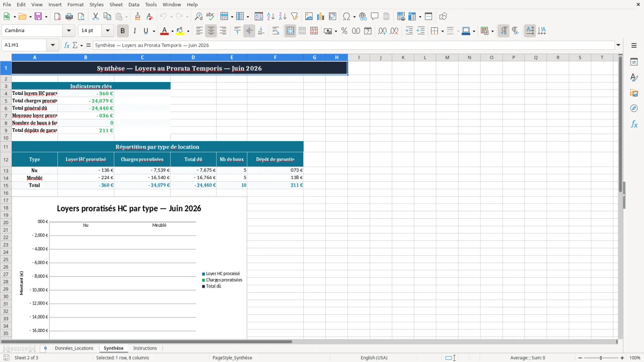Screen dimensions: 644x362
Task: Click the Sort Descending icon
Action: (x=283, y=17)
